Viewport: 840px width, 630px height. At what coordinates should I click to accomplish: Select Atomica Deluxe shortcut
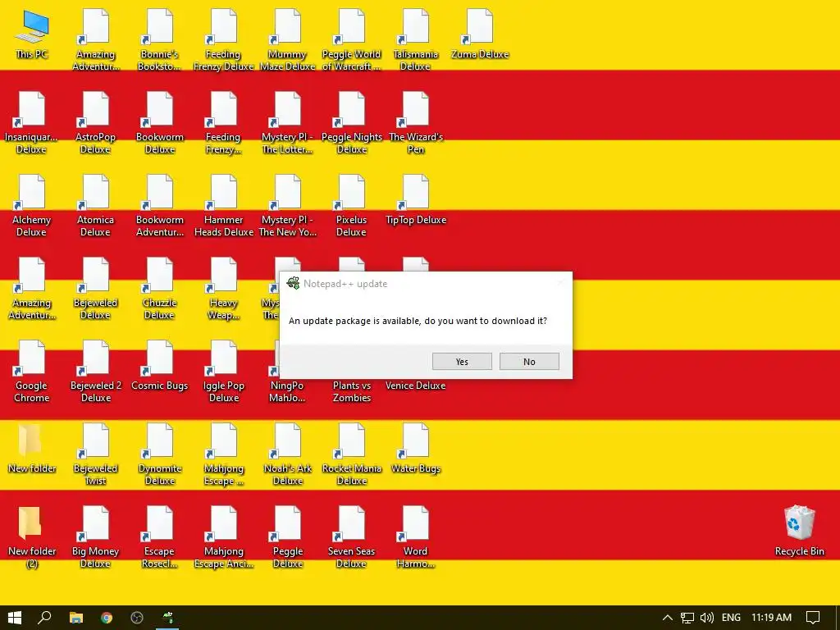[95, 206]
